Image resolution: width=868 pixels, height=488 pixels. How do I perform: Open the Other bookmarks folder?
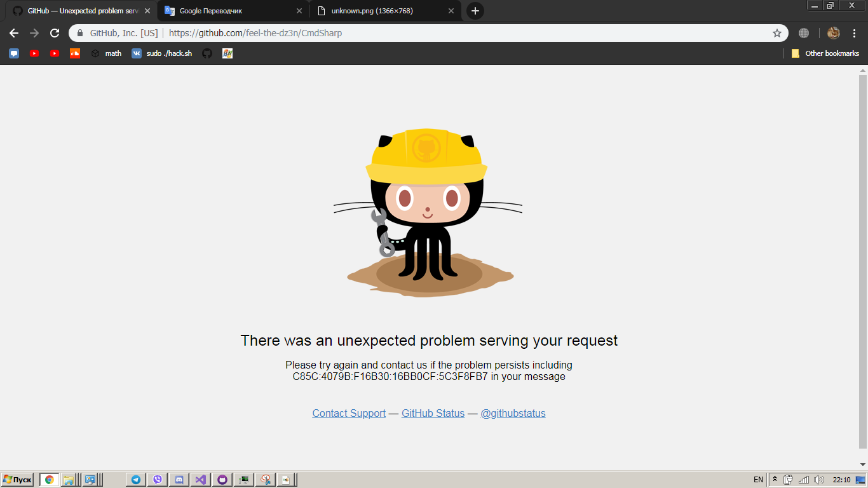[x=825, y=53]
